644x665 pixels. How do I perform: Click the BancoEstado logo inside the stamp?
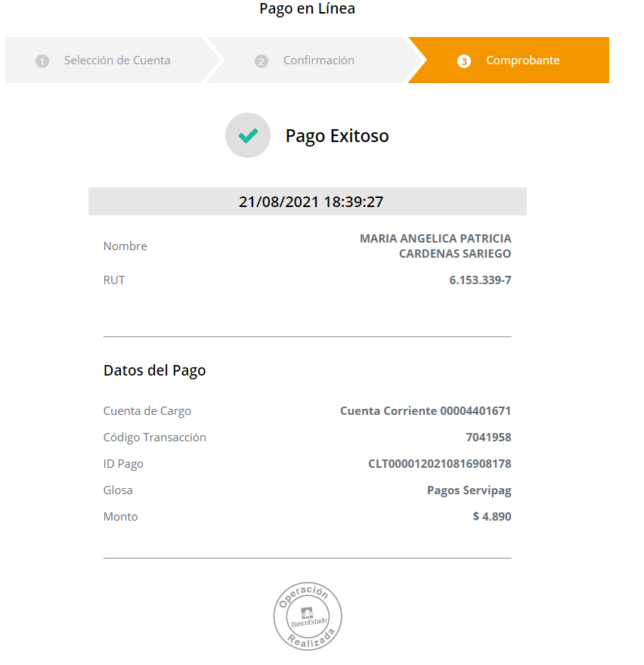tap(308, 617)
